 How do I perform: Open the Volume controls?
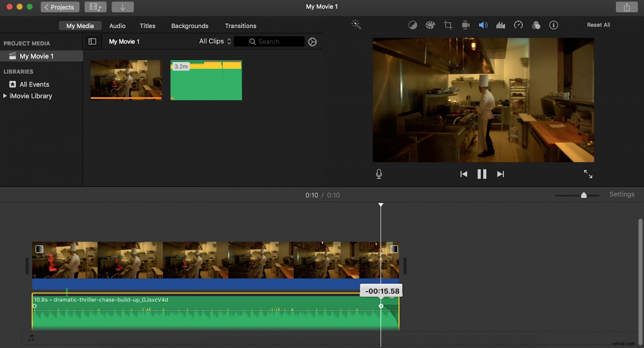pyautogui.click(x=483, y=25)
